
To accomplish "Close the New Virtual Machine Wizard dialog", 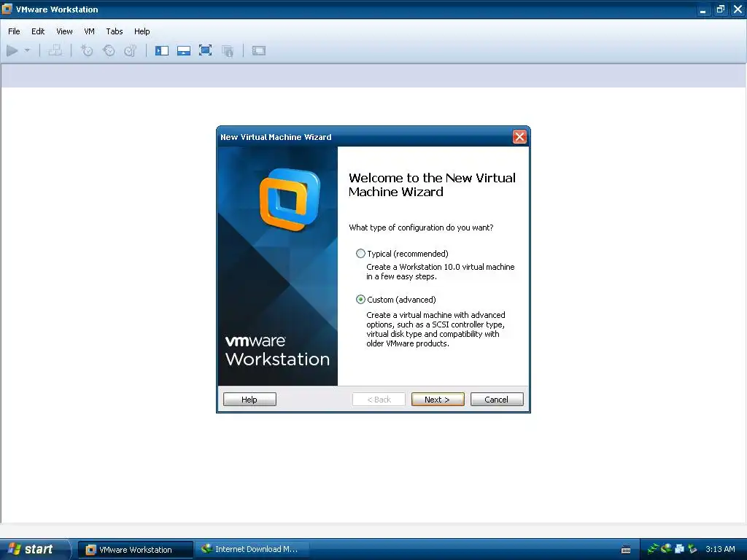I will 519,137.
